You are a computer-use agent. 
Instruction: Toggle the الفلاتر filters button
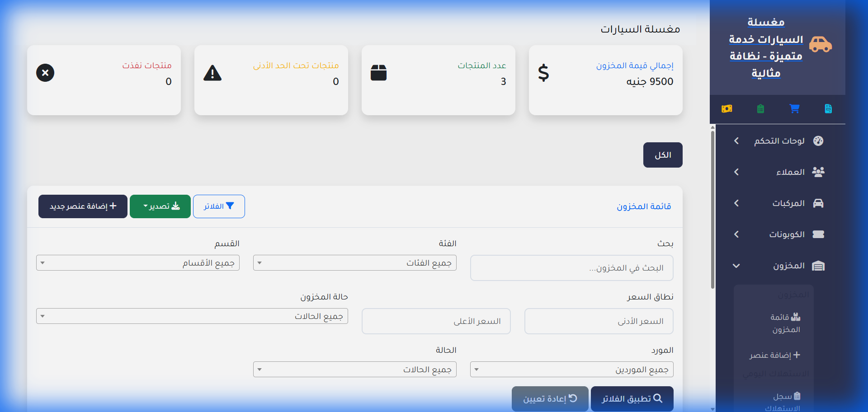219,206
